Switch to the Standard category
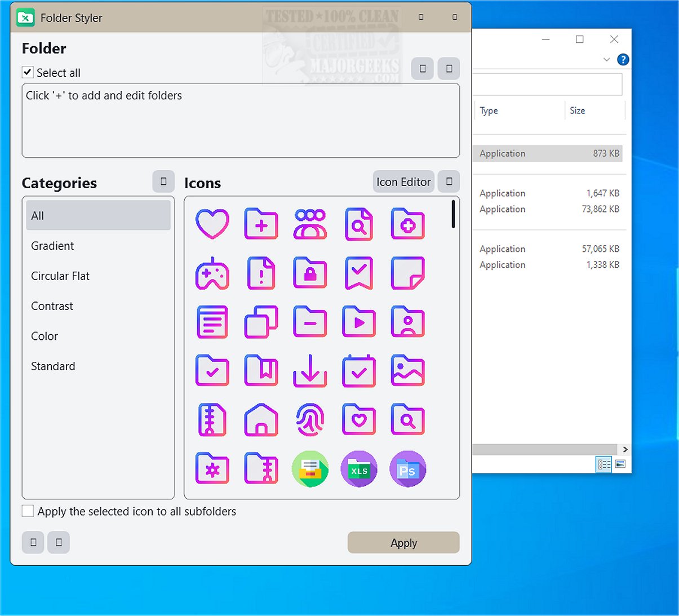Screen dimensions: 679x616 click(53, 366)
